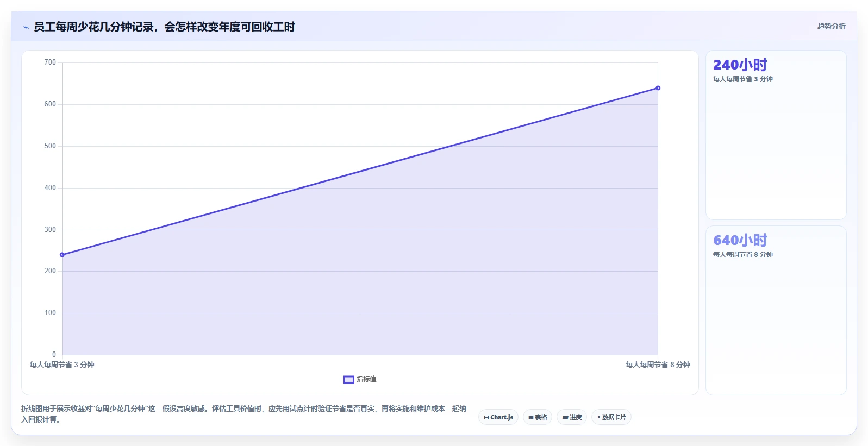868x446 pixels.
Task: Click the x-axis label 每人每周节省 3 分钟
Action: tap(62, 365)
